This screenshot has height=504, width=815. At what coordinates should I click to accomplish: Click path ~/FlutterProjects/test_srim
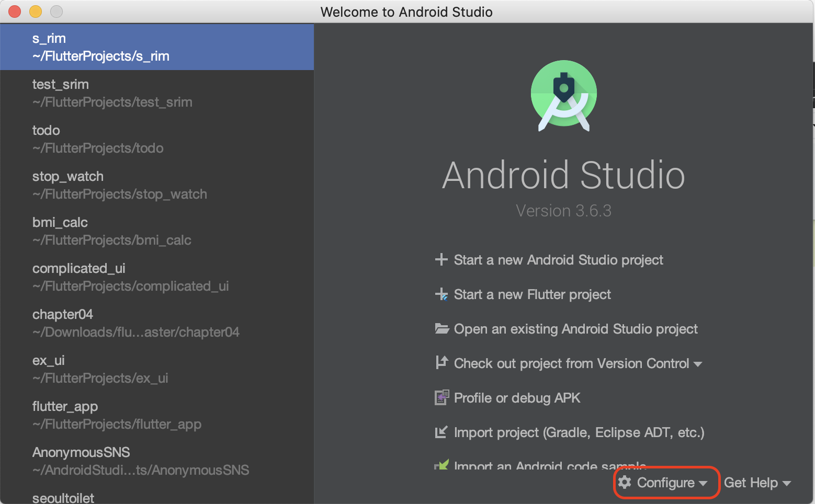coord(112,102)
